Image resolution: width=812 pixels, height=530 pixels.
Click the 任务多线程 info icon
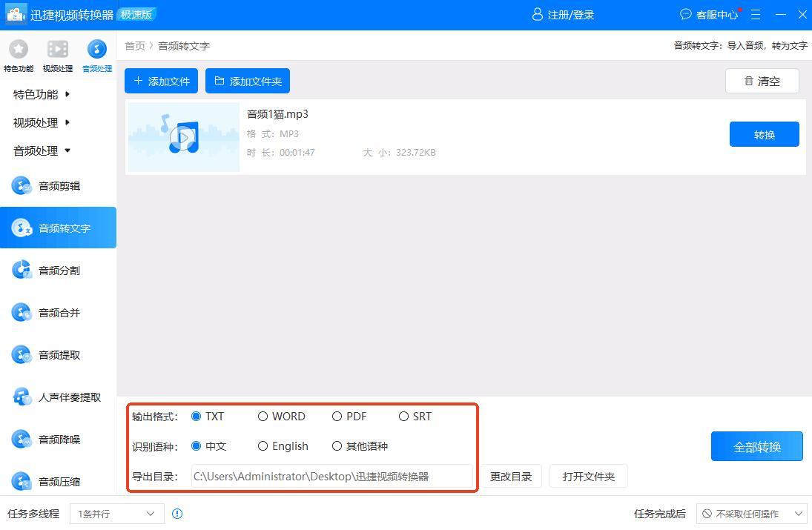click(177, 514)
